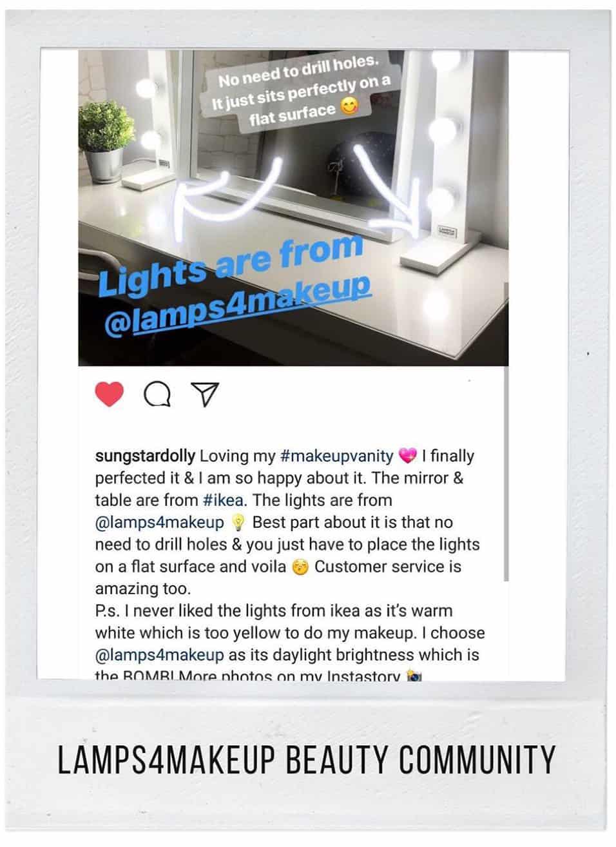Open the sungstardolly profile username
The image size is (616, 847).
(x=145, y=456)
